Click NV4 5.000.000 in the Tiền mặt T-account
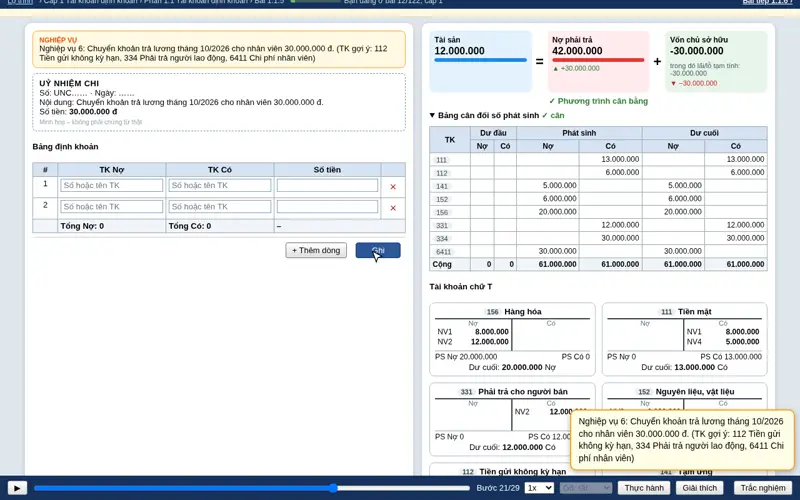The width and height of the screenshot is (800, 500). (x=723, y=342)
